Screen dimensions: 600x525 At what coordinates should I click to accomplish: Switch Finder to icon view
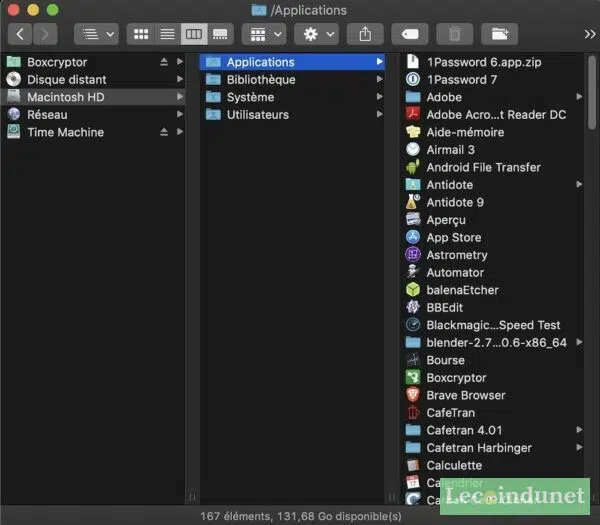click(x=141, y=34)
